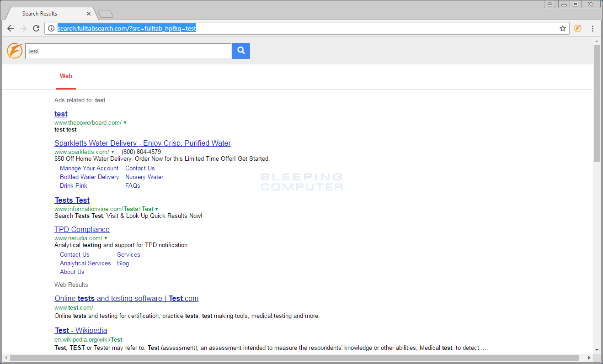Click the www.test.com URL text

click(74, 307)
